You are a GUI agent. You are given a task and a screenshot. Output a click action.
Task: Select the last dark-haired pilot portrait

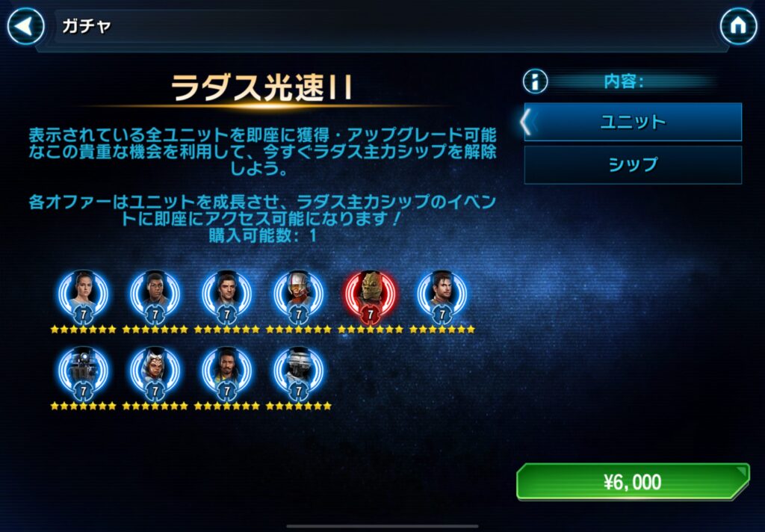click(442, 296)
